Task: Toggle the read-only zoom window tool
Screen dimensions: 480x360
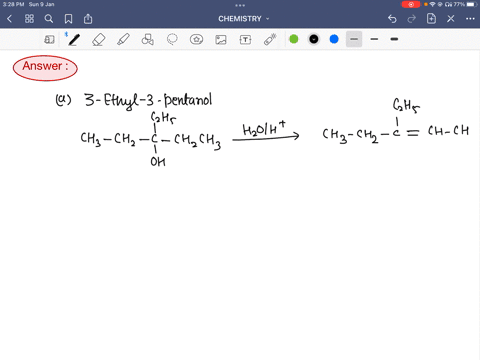Action: coord(49,40)
